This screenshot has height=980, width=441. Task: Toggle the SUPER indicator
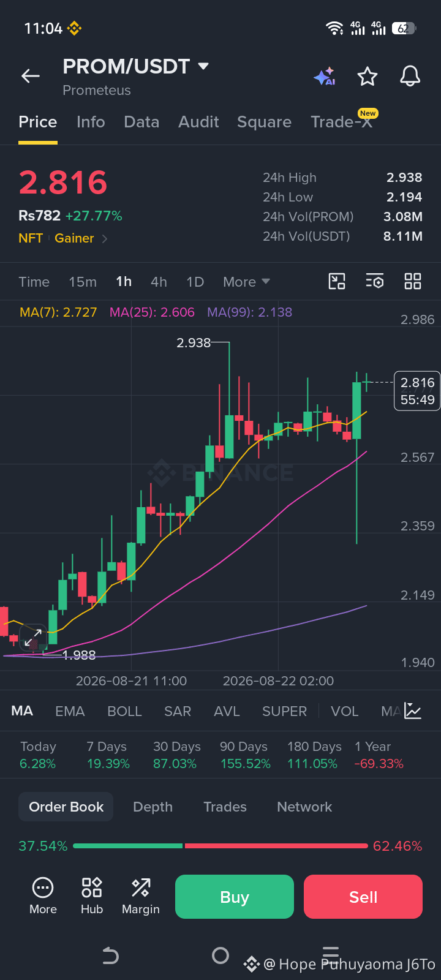284,711
